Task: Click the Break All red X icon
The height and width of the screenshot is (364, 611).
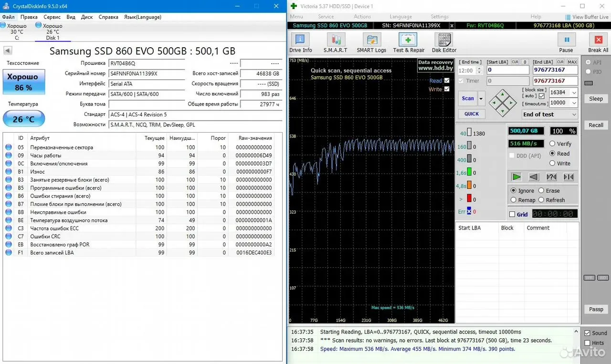Action: (x=598, y=40)
